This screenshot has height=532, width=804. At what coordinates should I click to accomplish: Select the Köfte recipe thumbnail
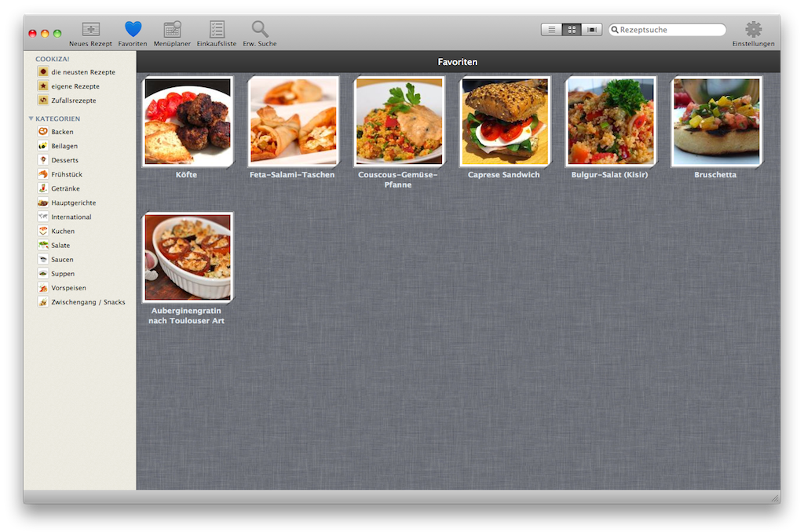188,122
